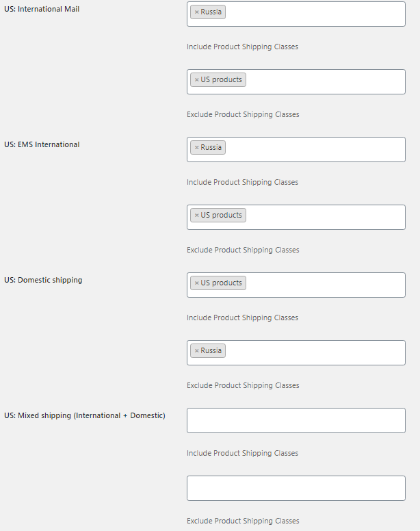Remove Russia tag from EMS International include field
The height and width of the screenshot is (531, 420).
pos(196,148)
